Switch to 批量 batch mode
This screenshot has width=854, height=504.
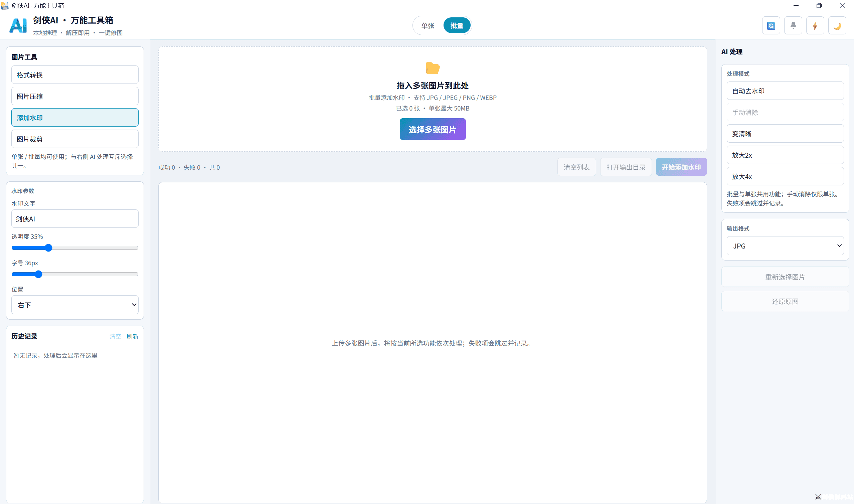pos(457,25)
